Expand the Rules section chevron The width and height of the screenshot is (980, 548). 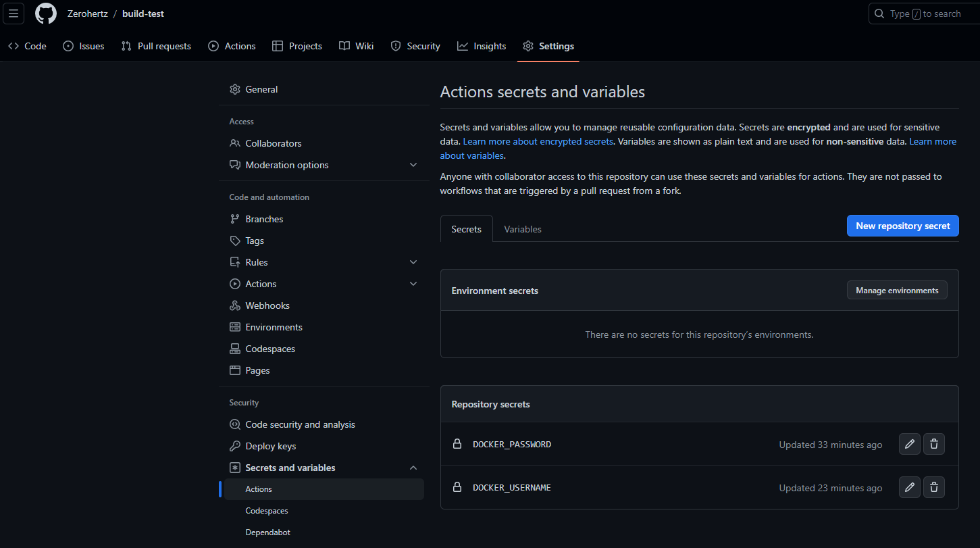coord(413,262)
